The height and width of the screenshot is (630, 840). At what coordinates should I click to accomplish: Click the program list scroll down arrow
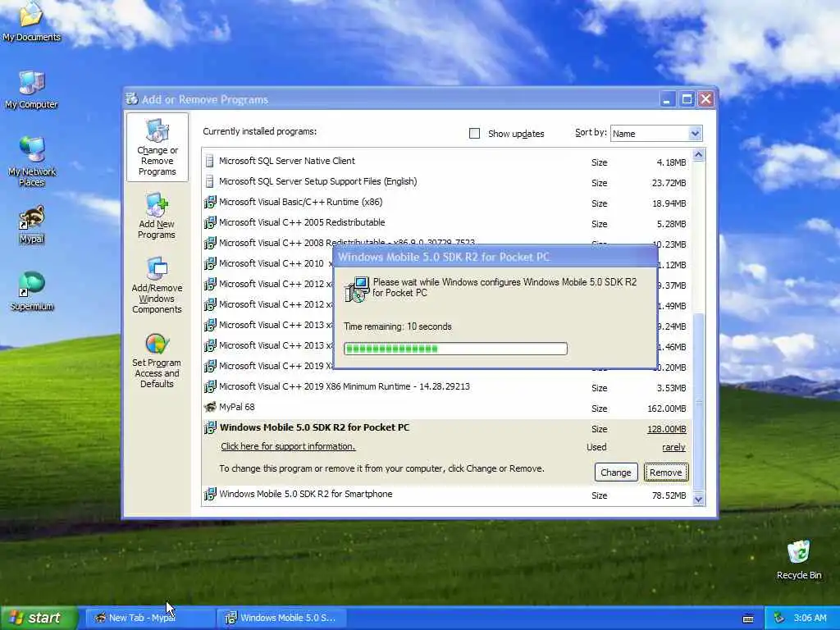pyautogui.click(x=698, y=500)
